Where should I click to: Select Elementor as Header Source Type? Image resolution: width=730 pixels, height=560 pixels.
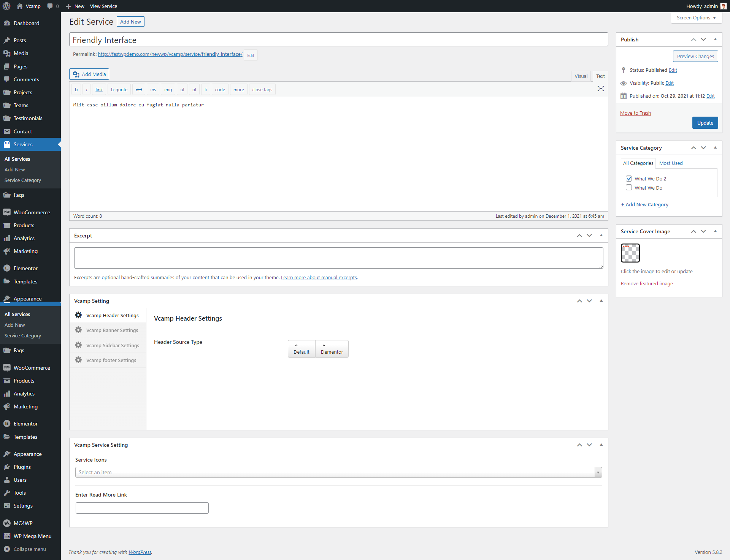pyautogui.click(x=332, y=349)
